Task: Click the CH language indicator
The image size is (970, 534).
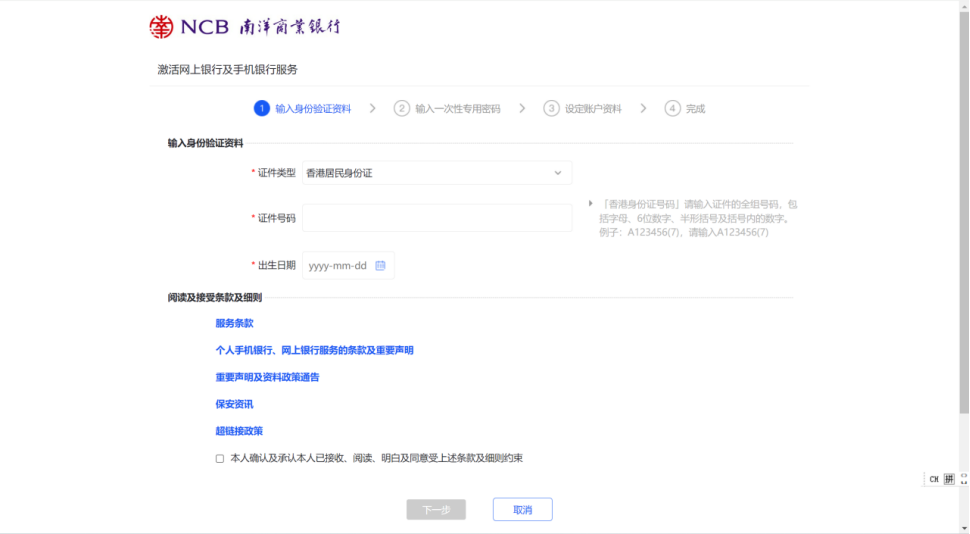Action: (934, 479)
